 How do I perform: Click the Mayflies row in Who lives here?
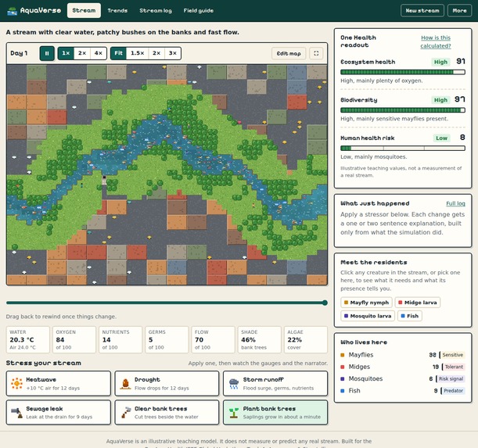[403, 355]
